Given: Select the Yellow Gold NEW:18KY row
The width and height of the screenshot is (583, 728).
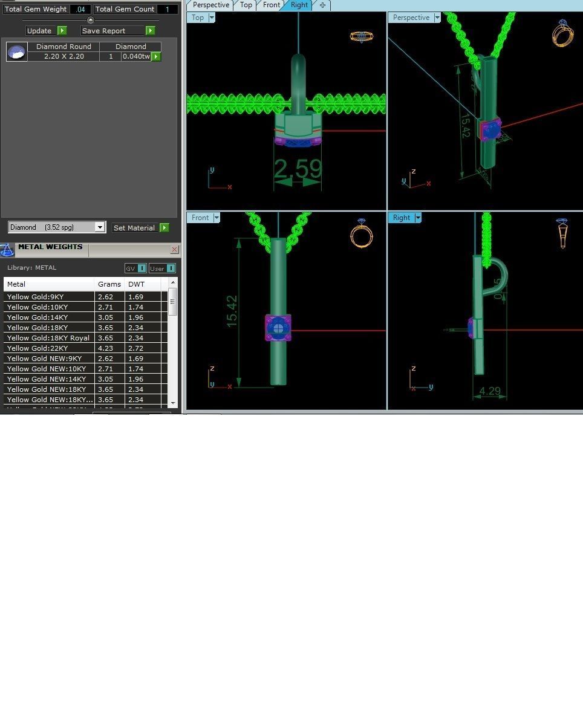Looking at the screenshot, I should coord(85,389).
